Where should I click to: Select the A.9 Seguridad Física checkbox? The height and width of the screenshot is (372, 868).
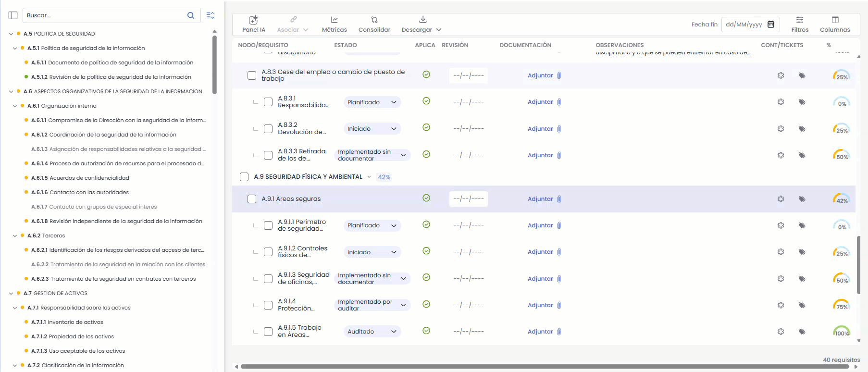244,177
